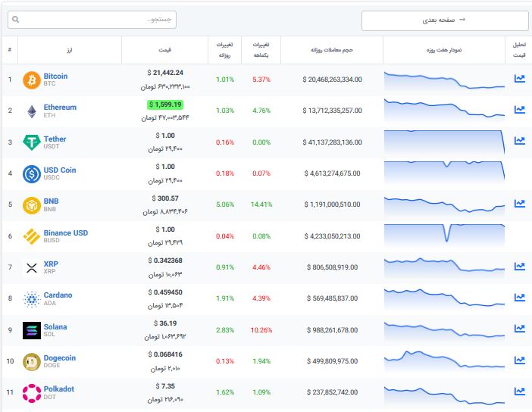
Task: Click the USD Coin blue logo
Action: click(32, 173)
